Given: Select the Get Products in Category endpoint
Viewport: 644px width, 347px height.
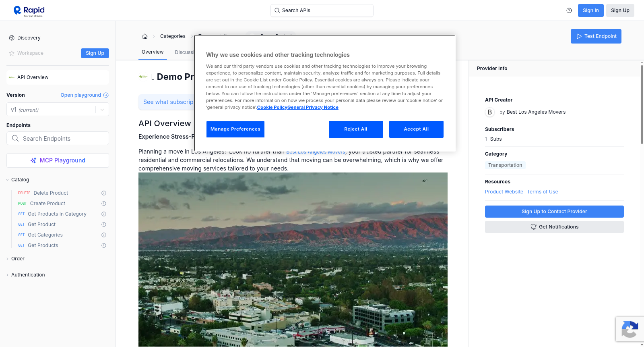Looking at the screenshot, I should (57, 214).
